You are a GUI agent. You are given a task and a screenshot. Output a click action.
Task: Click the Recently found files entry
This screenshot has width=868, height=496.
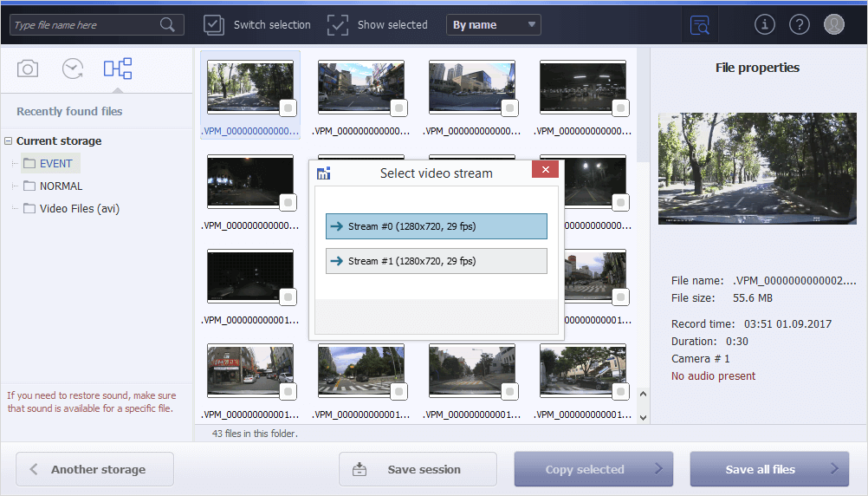tap(69, 111)
